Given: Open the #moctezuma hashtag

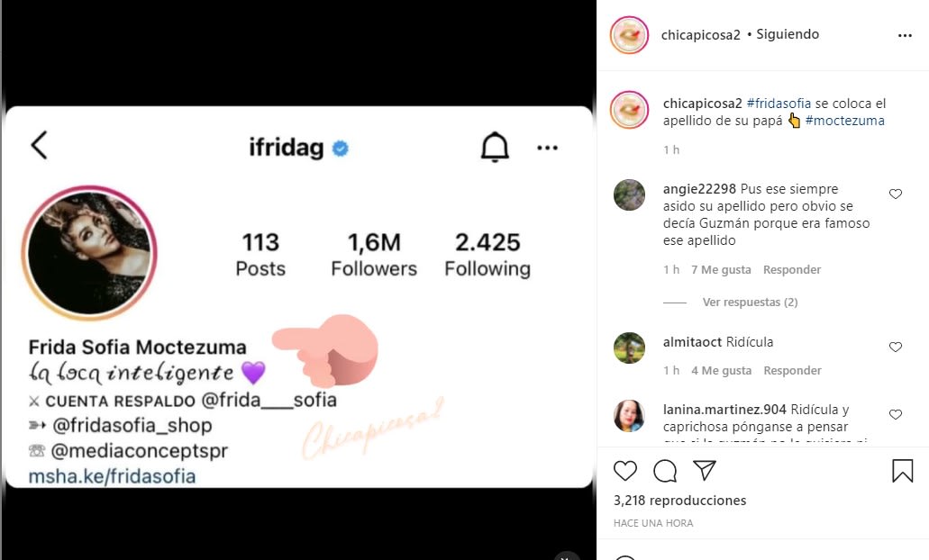Looking at the screenshot, I should point(844,121).
